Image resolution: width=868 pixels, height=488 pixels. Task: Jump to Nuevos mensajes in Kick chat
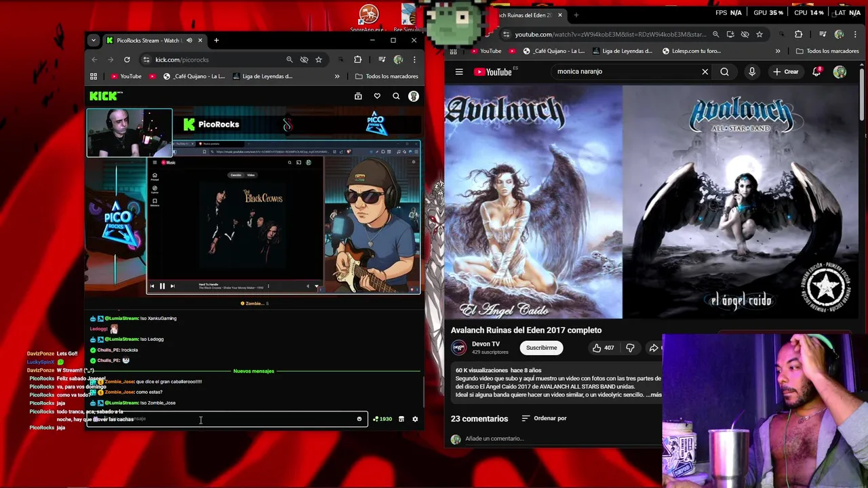(254, 371)
